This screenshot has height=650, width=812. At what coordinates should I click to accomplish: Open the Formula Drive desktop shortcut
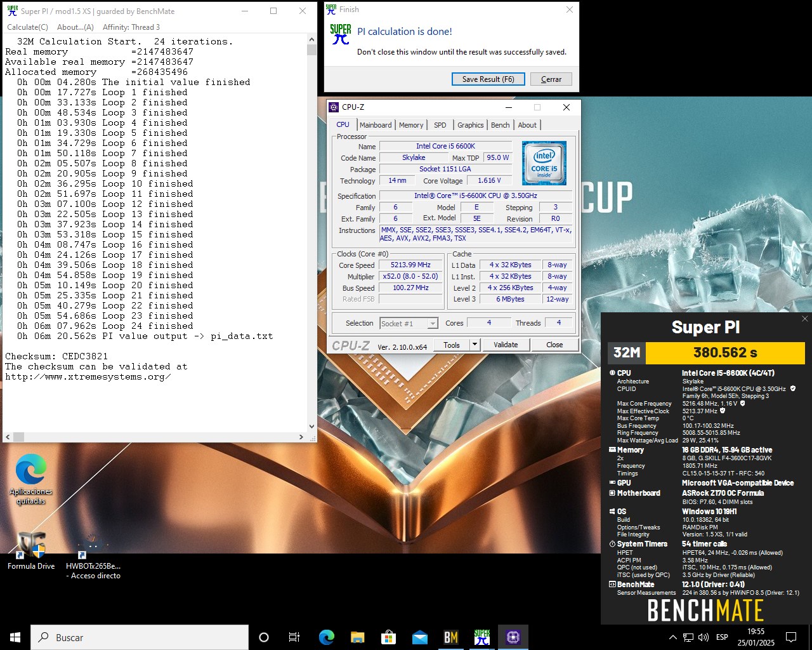pyautogui.click(x=30, y=550)
